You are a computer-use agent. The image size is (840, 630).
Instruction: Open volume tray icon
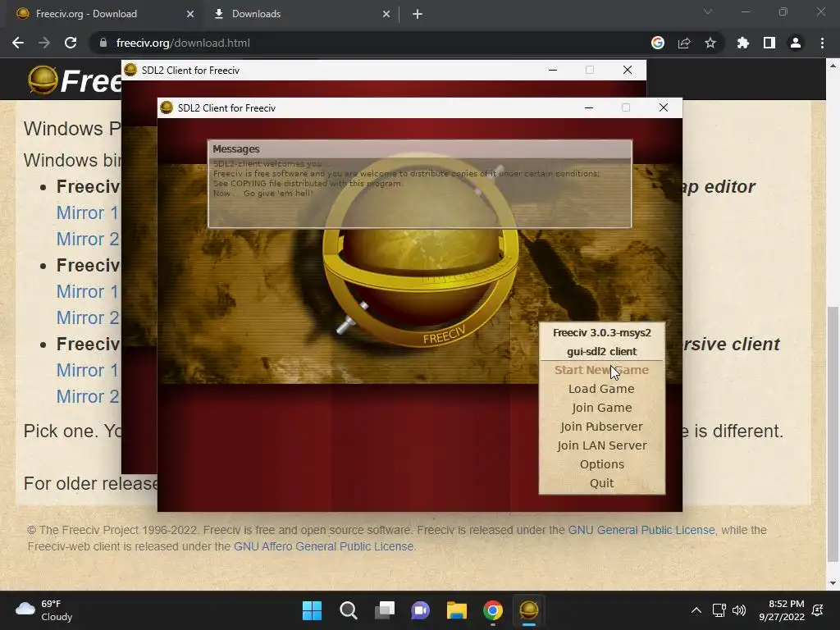pos(739,610)
